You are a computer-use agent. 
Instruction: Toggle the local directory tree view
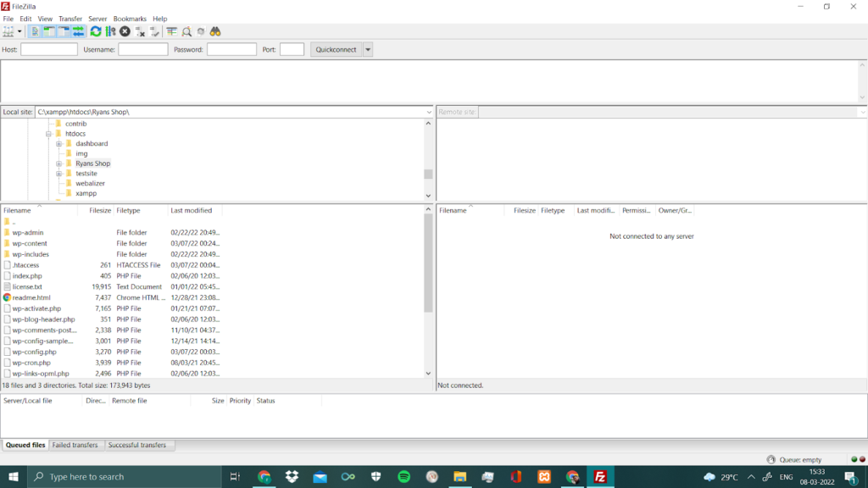[49, 31]
